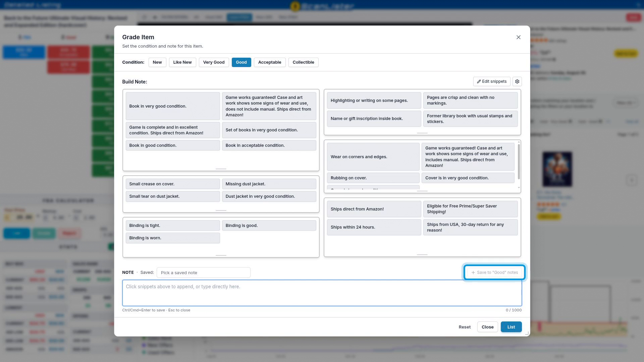
Task: Add snippet 'Cover is in very good condition.'
Action: click(468, 178)
